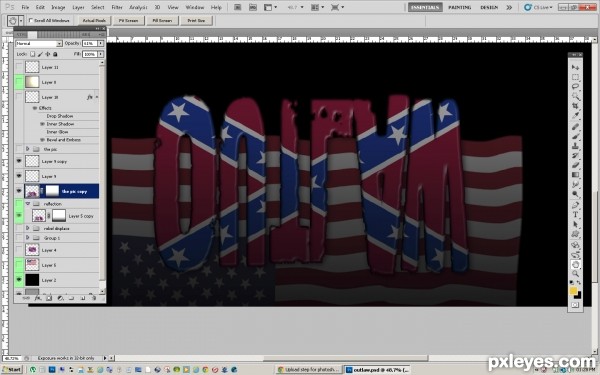Select the Eraser tool

[575, 165]
